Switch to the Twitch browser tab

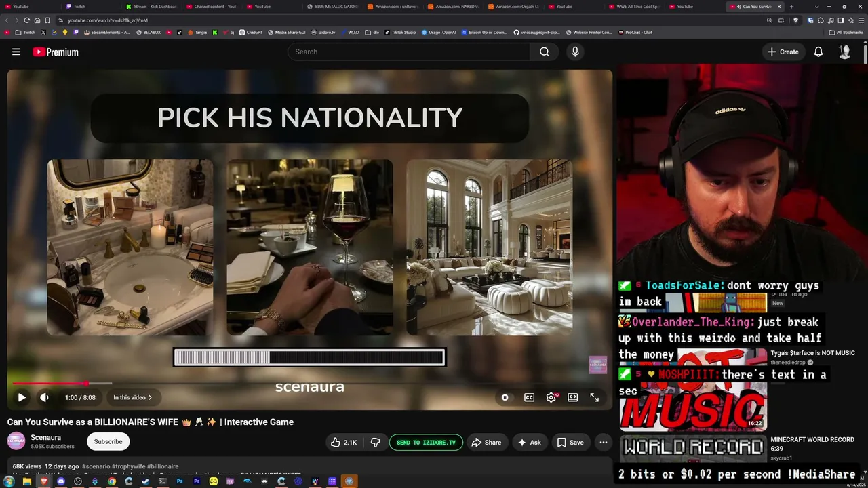(92, 7)
